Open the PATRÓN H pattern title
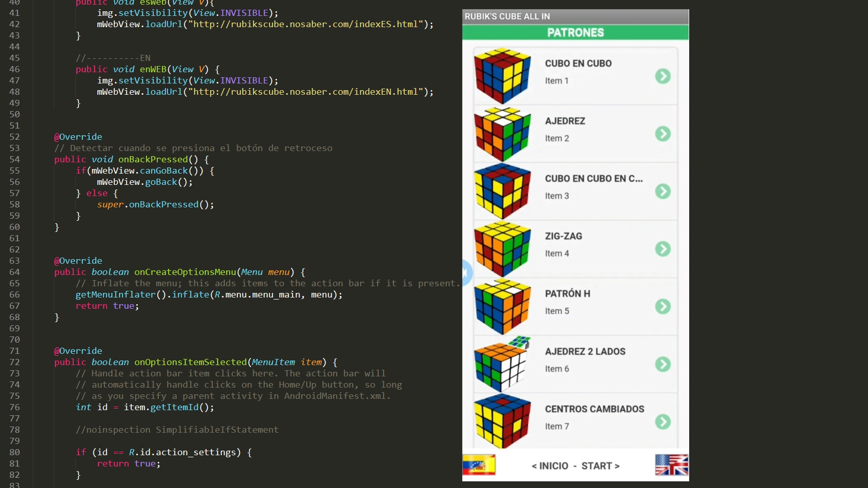 click(x=567, y=294)
